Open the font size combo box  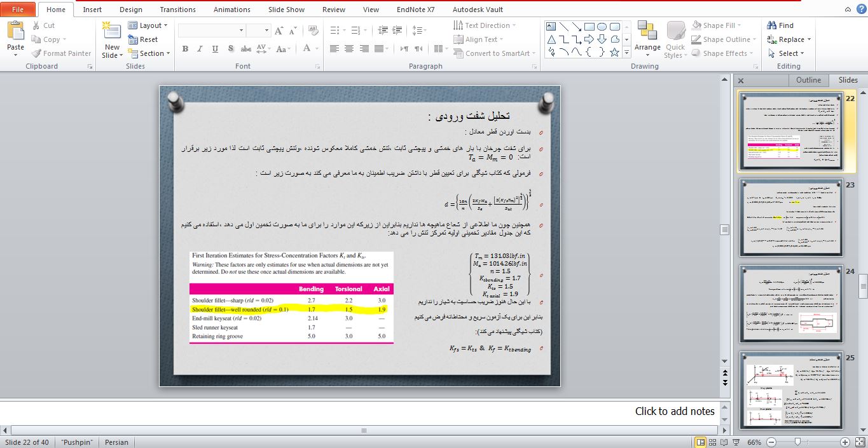(x=258, y=31)
